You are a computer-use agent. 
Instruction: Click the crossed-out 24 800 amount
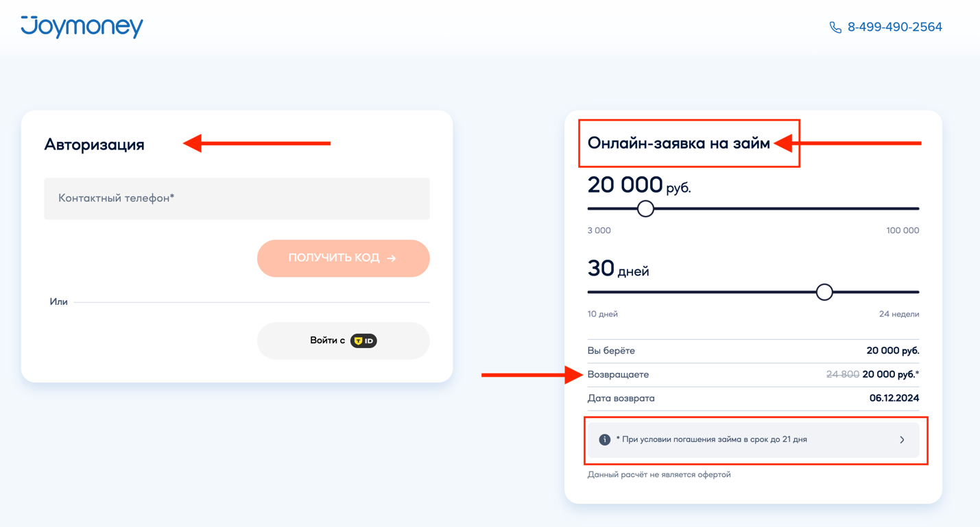(842, 374)
